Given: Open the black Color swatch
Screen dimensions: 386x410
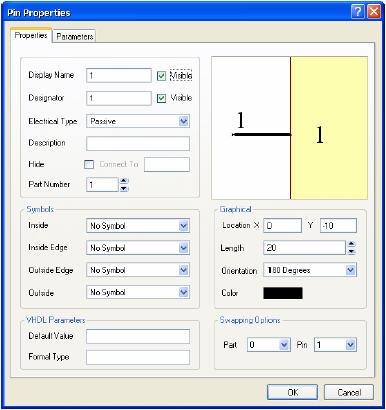Looking at the screenshot, I should coord(283,293).
